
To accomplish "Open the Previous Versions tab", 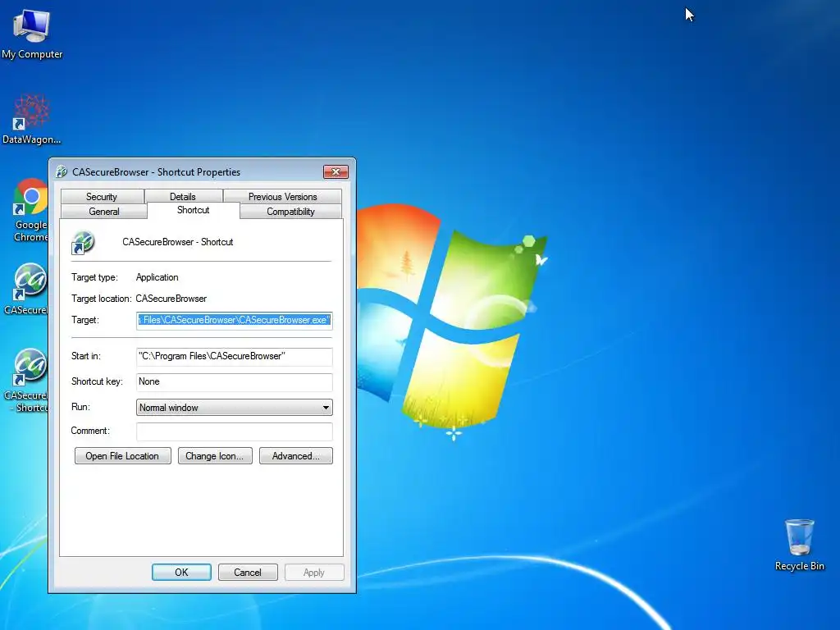I will tap(282, 197).
